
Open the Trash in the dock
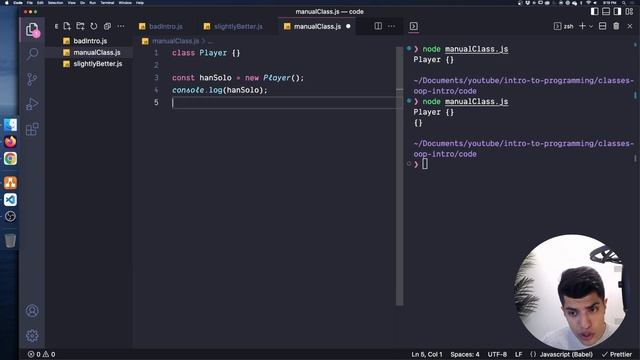10,240
